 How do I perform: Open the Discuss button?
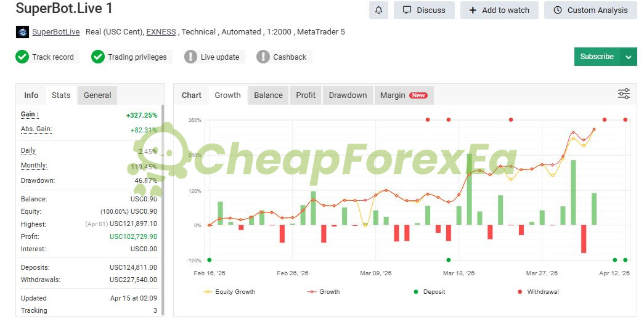tap(424, 10)
